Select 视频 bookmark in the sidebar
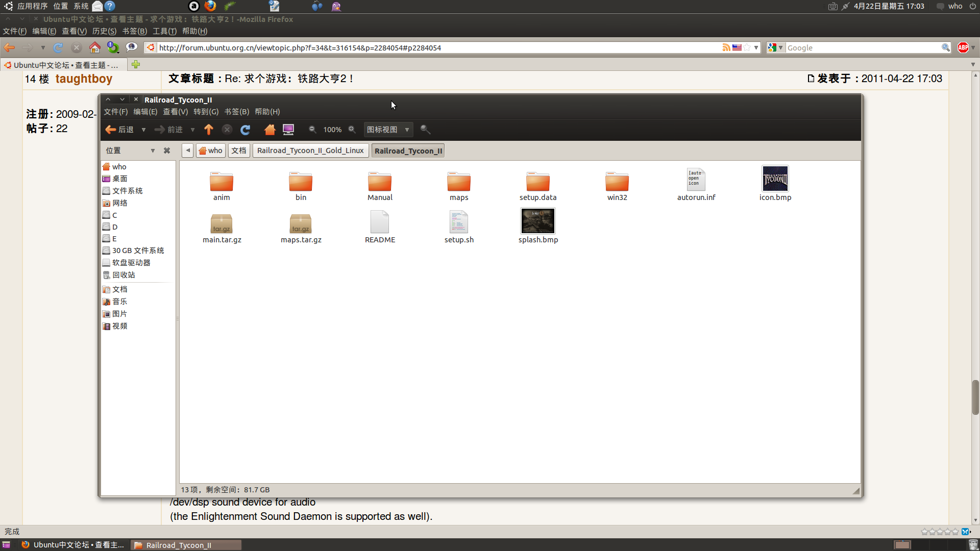This screenshot has height=551, width=980. (138, 326)
